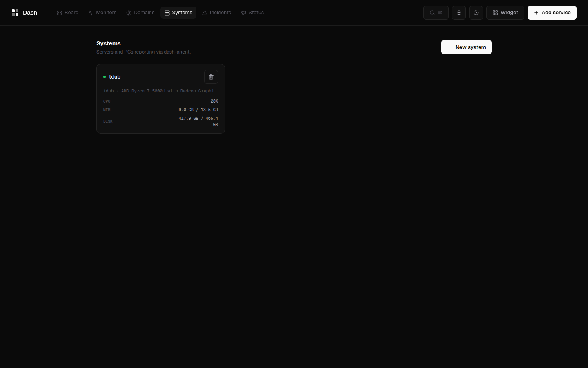Delete the tdub system via trash icon
This screenshot has width=588, height=368.
[211, 77]
